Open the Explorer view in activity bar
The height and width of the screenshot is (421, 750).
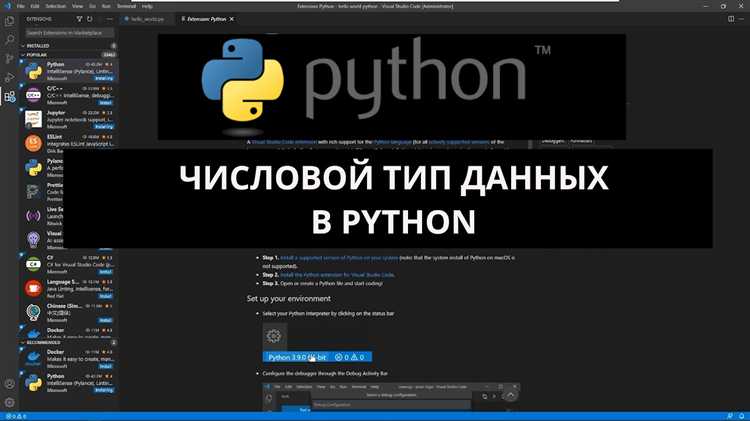pos(10,21)
